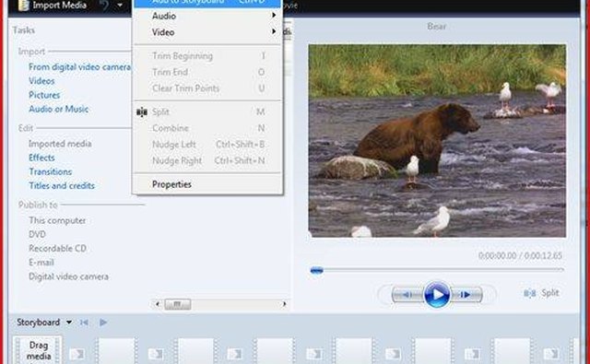Click the first transition icon in storyboard
This screenshot has height=364, width=590.
coord(77,354)
